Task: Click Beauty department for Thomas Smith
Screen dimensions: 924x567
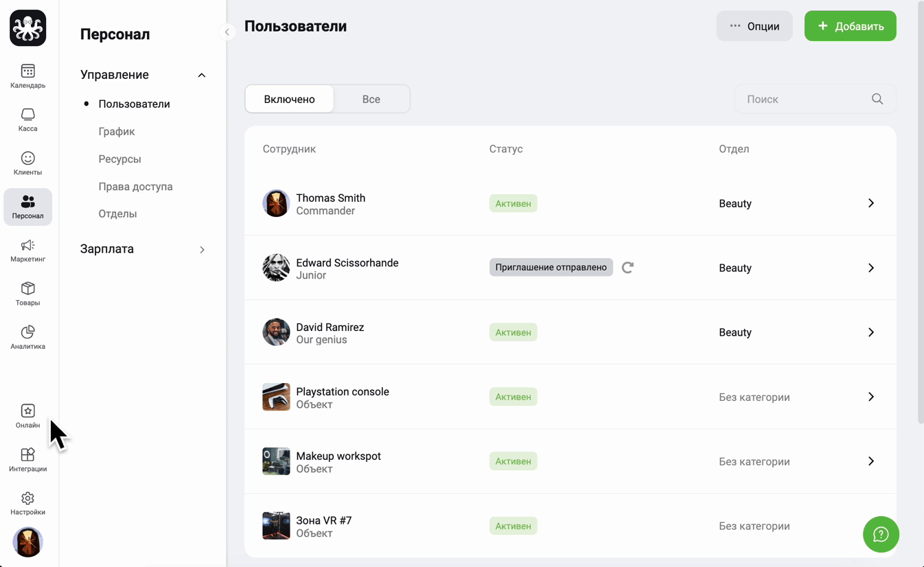Action: pyautogui.click(x=735, y=203)
